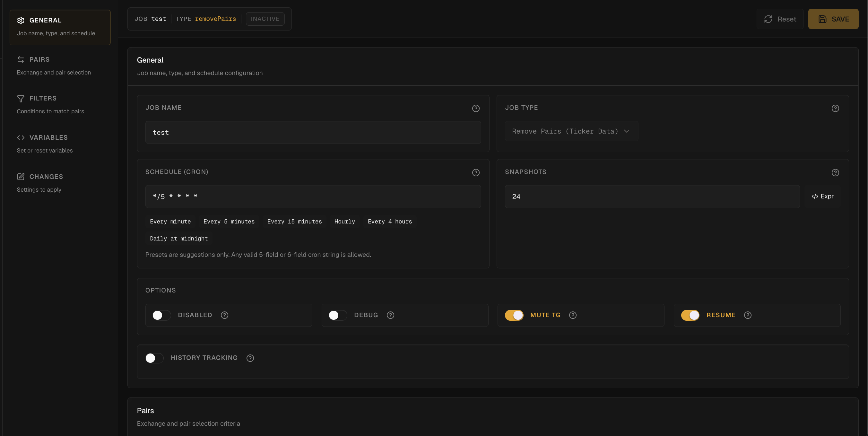868x436 pixels.
Task: Turn off the Mute TG switch
Action: (x=514, y=315)
